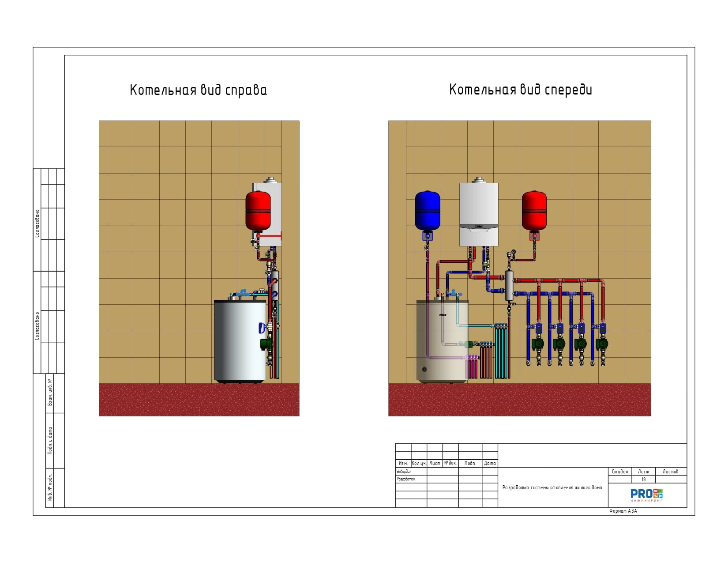The height and width of the screenshot is (563, 728).
Task: Click the 'Разработал' row label
Action: click(406, 479)
